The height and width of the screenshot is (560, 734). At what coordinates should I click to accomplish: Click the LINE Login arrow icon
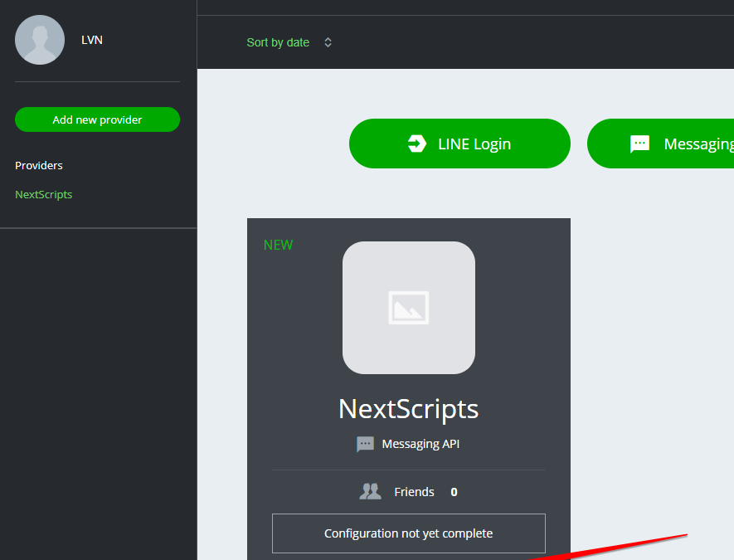pyautogui.click(x=416, y=144)
